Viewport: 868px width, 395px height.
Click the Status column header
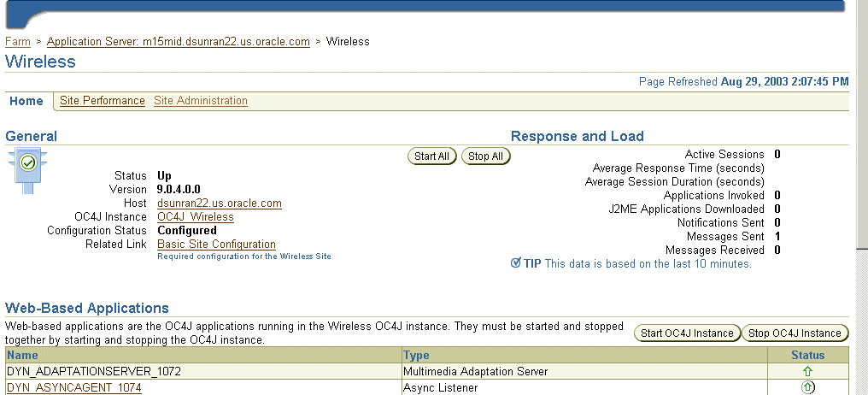point(807,355)
